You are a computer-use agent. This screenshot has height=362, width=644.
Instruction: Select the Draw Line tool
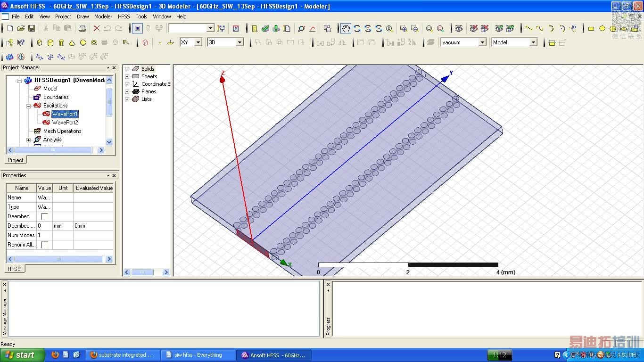point(529,28)
